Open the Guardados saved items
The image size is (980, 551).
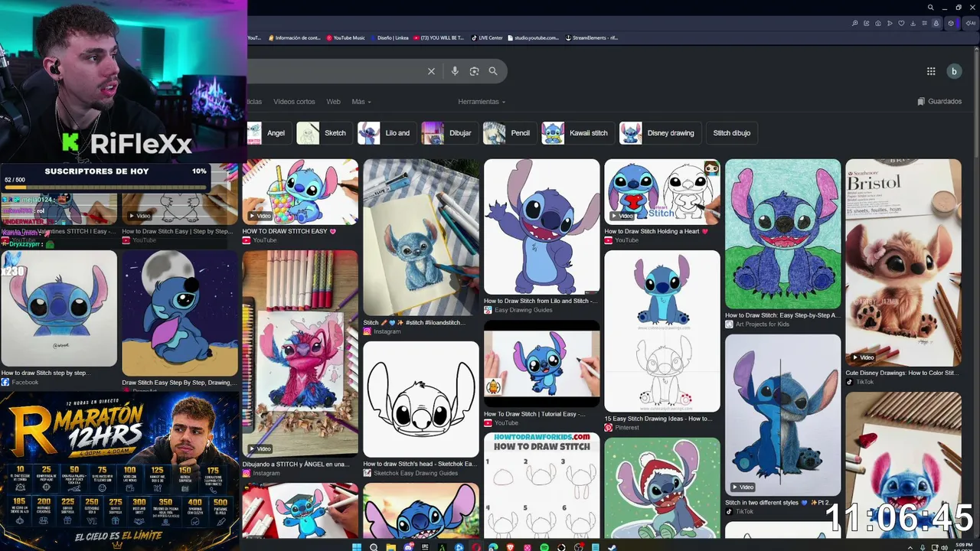click(939, 102)
